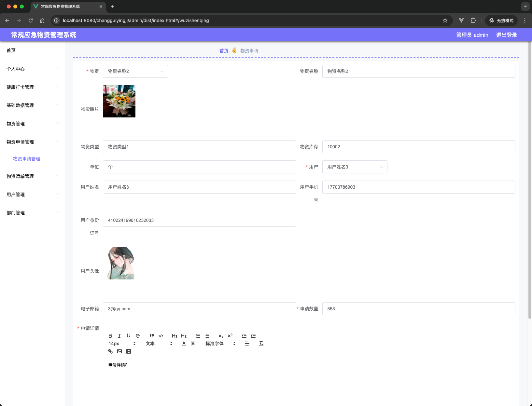
Task: Toggle bold formatting in editor
Action: pos(110,336)
